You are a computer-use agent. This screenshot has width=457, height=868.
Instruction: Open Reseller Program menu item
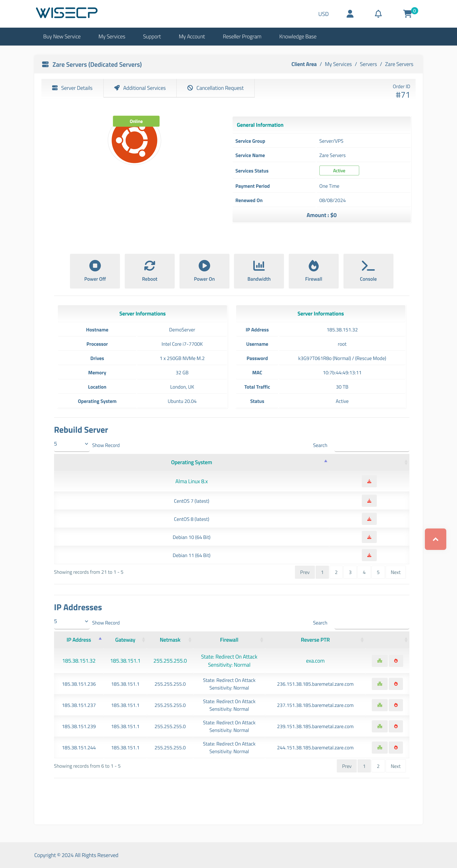point(242,36)
